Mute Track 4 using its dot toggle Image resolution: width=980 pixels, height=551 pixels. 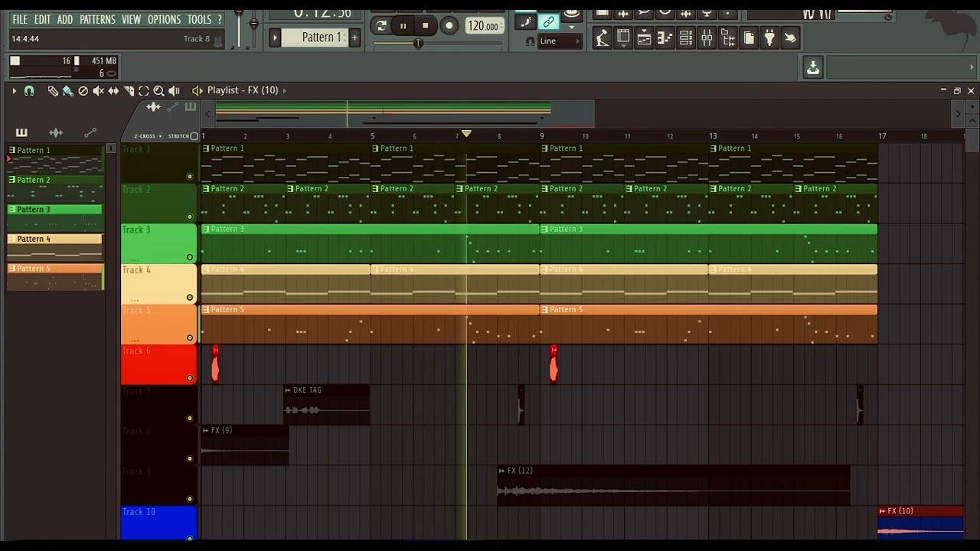click(x=190, y=298)
